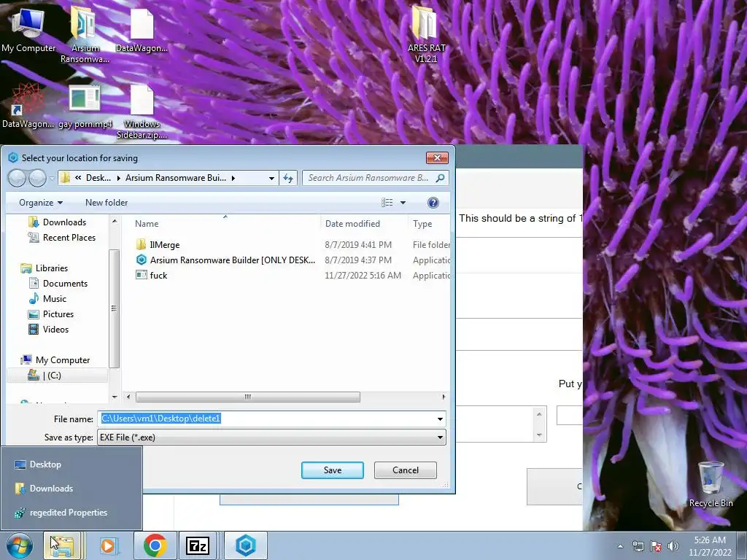Select Music library

pyautogui.click(x=47, y=298)
